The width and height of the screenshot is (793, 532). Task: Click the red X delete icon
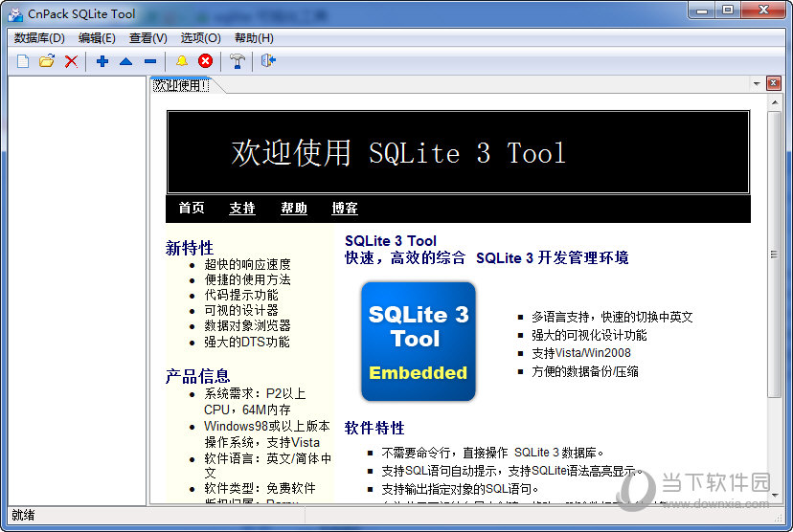coord(71,61)
